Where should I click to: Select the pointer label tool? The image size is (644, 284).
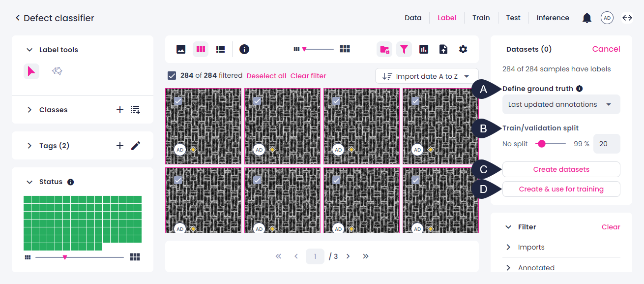click(31, 71)
